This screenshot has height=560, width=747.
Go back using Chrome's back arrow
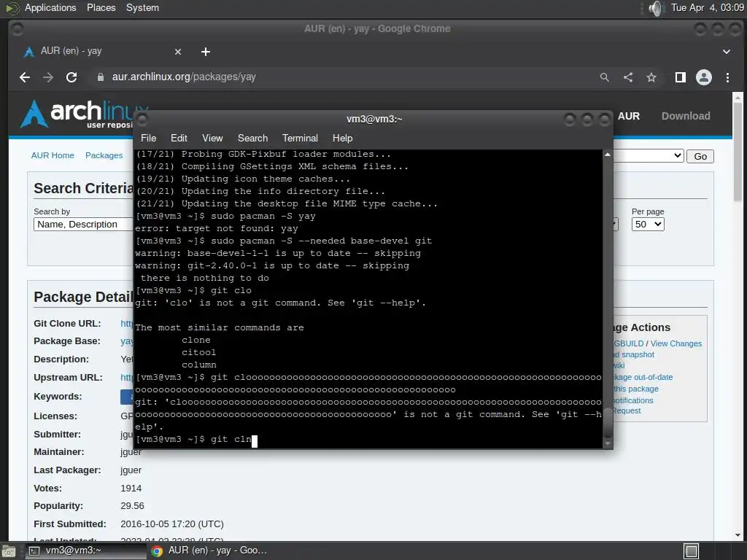point(25,77)
